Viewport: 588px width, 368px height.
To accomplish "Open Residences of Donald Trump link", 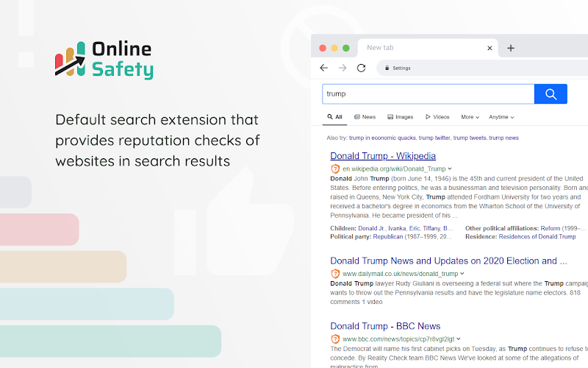I will tap(537, 236).
